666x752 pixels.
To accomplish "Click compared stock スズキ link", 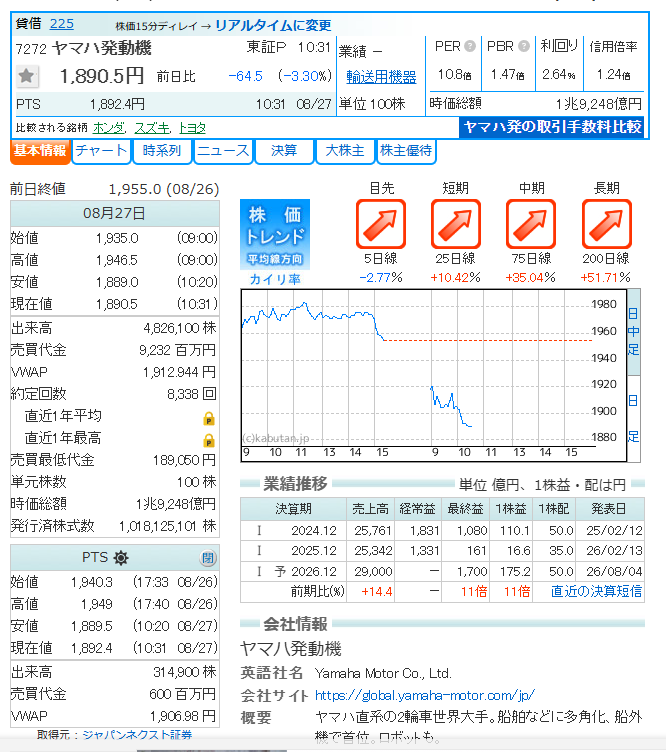I will point(152,128).
